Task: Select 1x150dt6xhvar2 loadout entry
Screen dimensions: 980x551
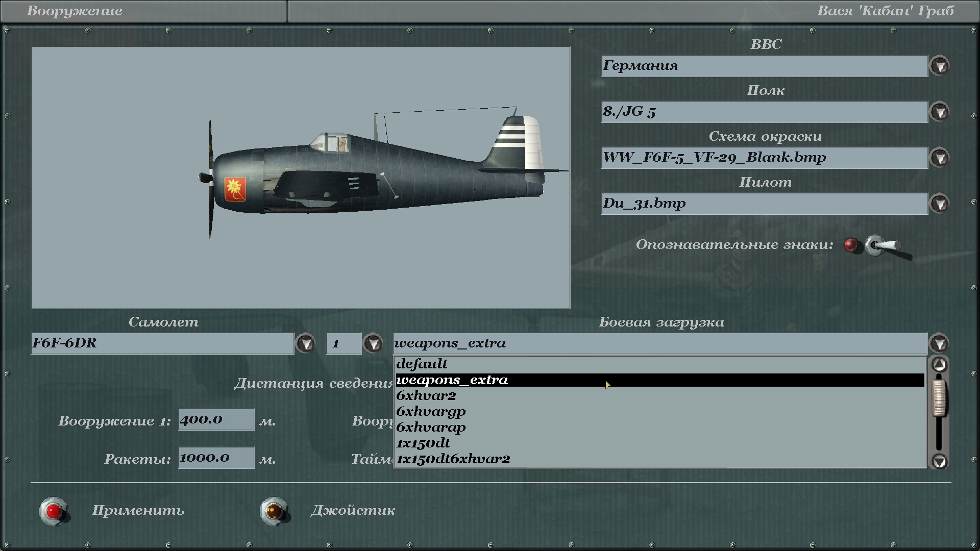Action: [453, 459]
